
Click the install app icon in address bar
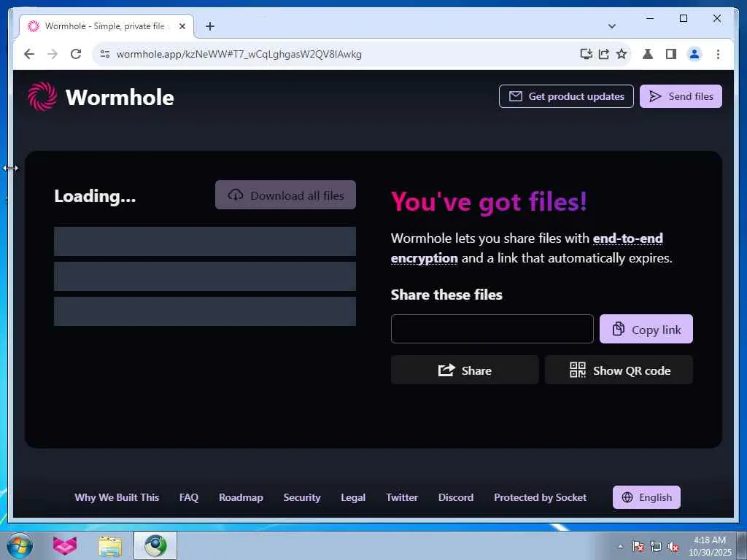point(587,54)
